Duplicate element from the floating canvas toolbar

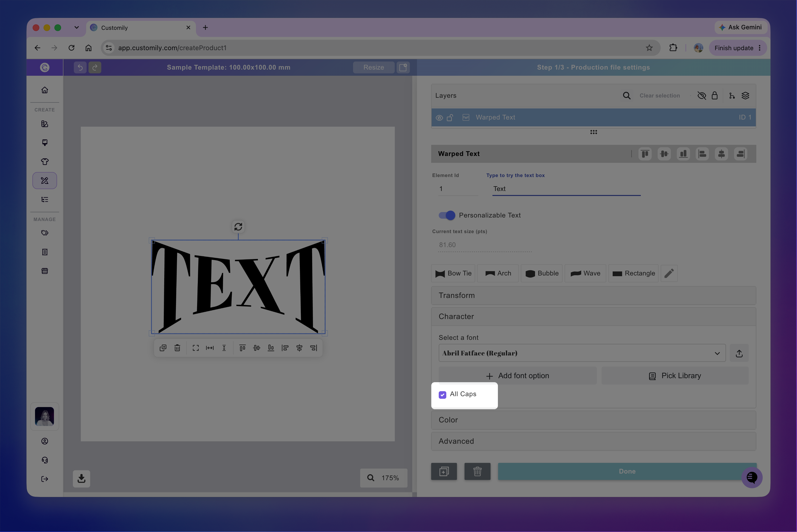tap(163, 348)
